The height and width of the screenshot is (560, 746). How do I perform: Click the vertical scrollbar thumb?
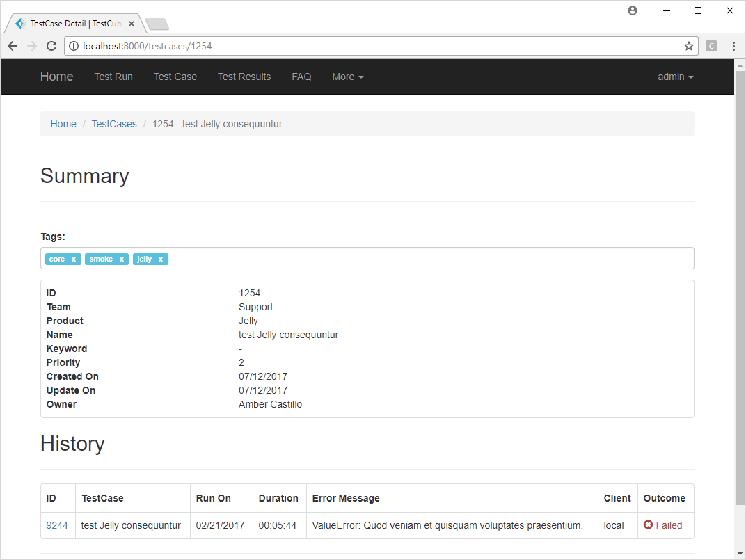pyautogui.click(x=739, y=287)
